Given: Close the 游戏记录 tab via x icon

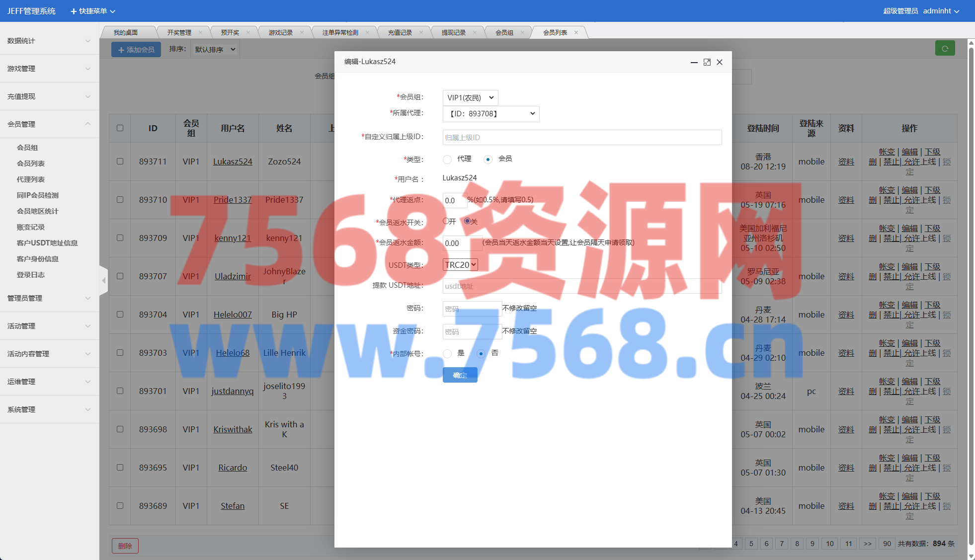Looking at the screenshot, I should tap(302, 33).
